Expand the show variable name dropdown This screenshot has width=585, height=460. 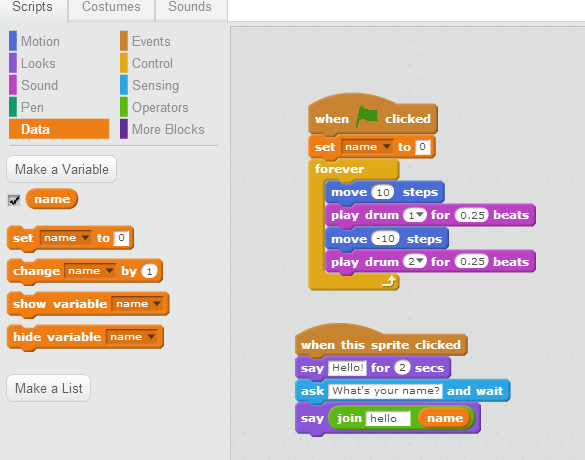[x=138, y=304]
